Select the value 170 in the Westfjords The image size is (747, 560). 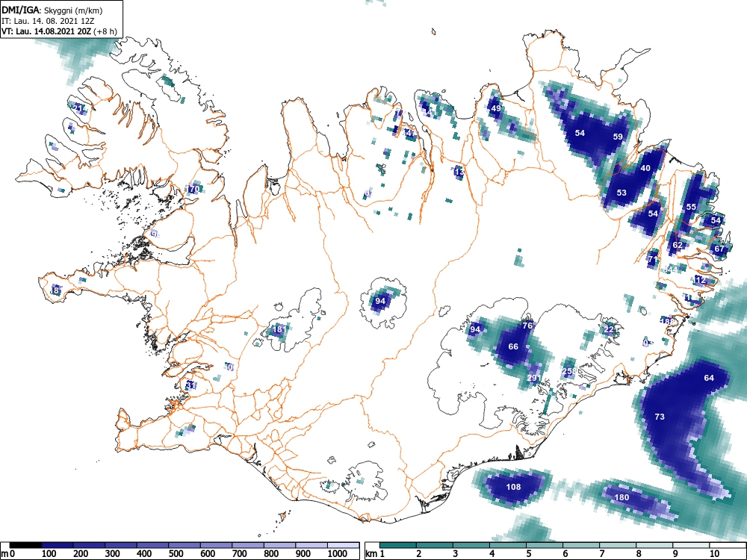[x=193, y=189]
